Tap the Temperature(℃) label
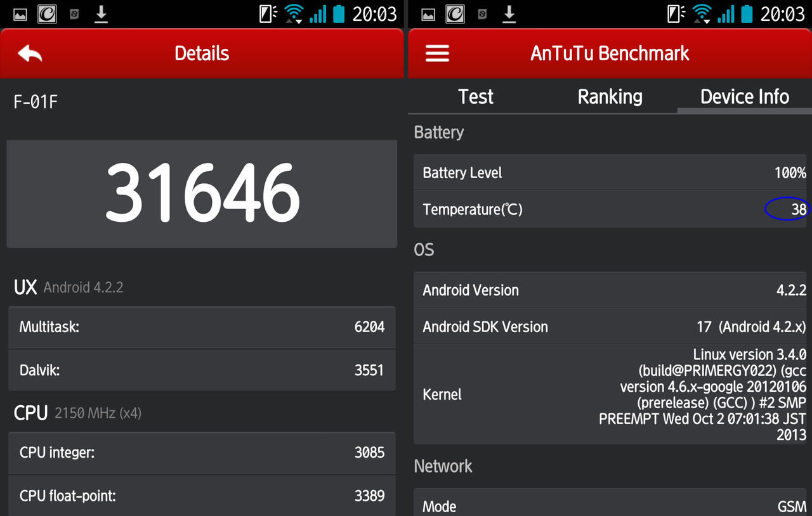Image resolution: width=812 pixels, height=516 pixels. [473, 209]
